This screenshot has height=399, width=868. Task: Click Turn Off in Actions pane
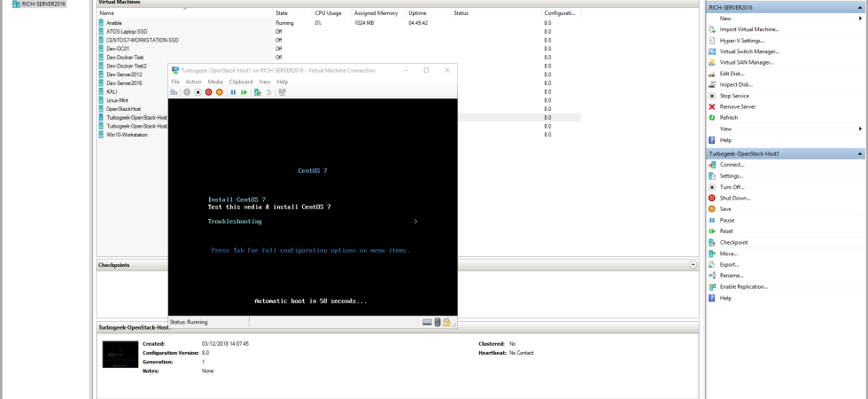[732, 187]
